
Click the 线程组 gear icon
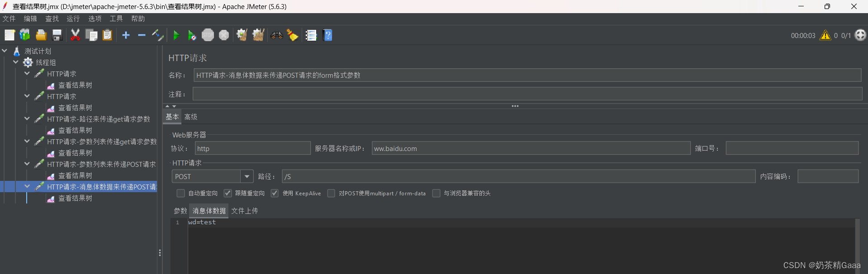click(28, 62)
